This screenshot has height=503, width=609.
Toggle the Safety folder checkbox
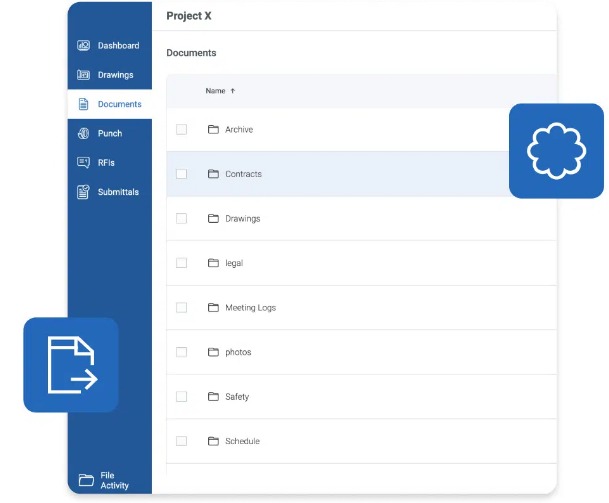tap(181, 397)
